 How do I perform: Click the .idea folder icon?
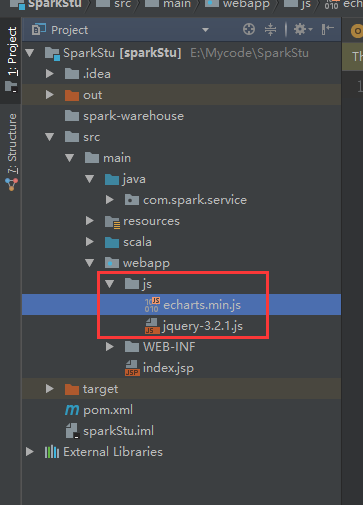pos(72,74)
